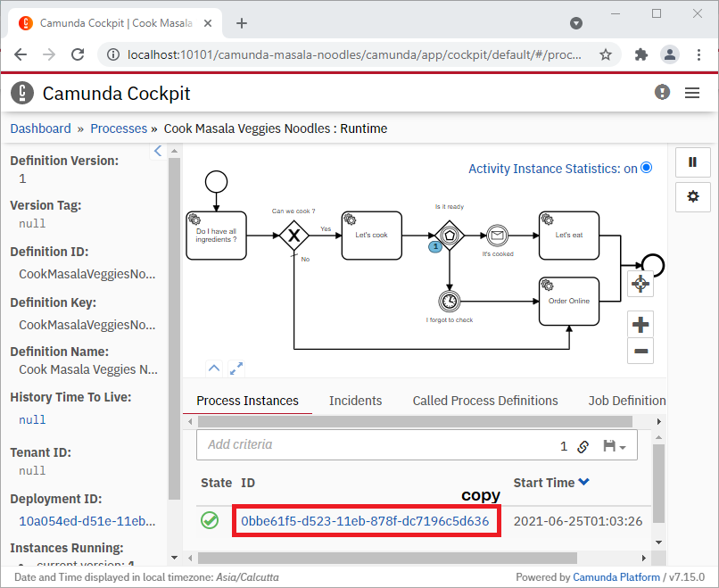
Task: Click the tabs horizontal scrollbar right arrow
Action: (659, 421)
